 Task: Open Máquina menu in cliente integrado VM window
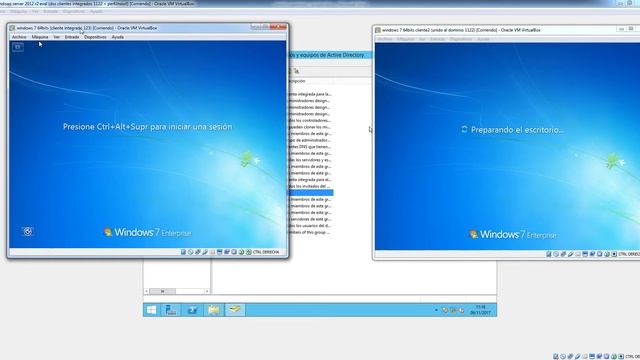[x=40, y=37]
